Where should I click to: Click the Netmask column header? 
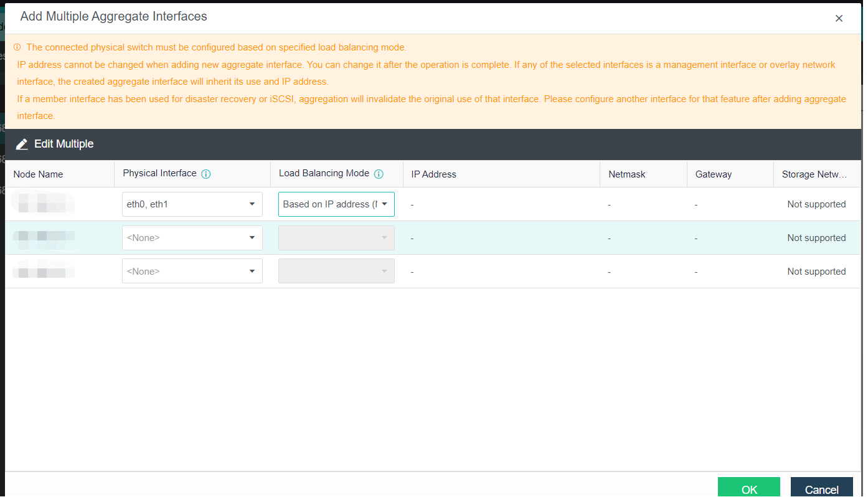point(627,174)
